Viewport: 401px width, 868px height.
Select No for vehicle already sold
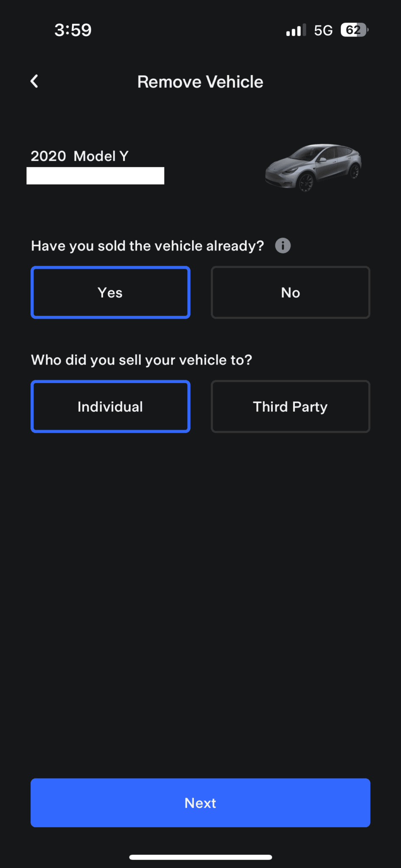290,292
